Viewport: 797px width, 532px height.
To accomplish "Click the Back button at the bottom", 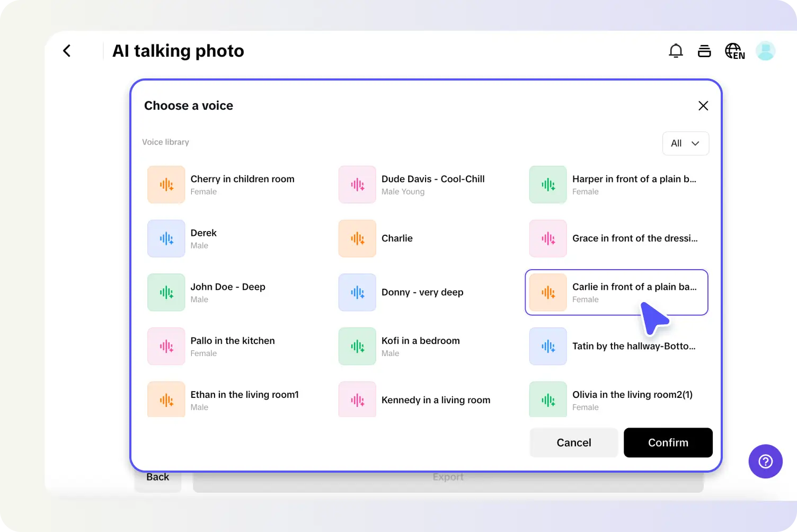I will [157, 476].
